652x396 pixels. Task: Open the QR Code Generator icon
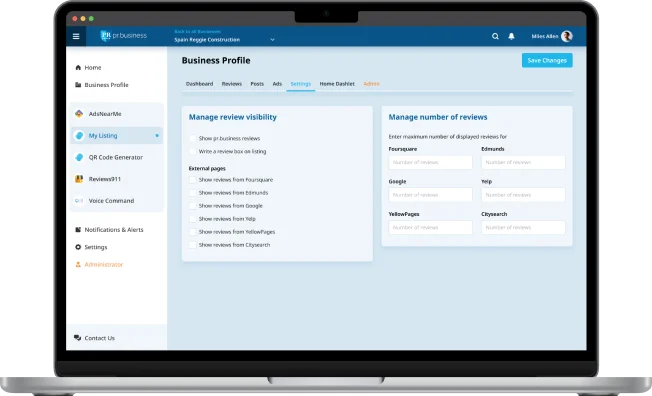coord(79,157)
